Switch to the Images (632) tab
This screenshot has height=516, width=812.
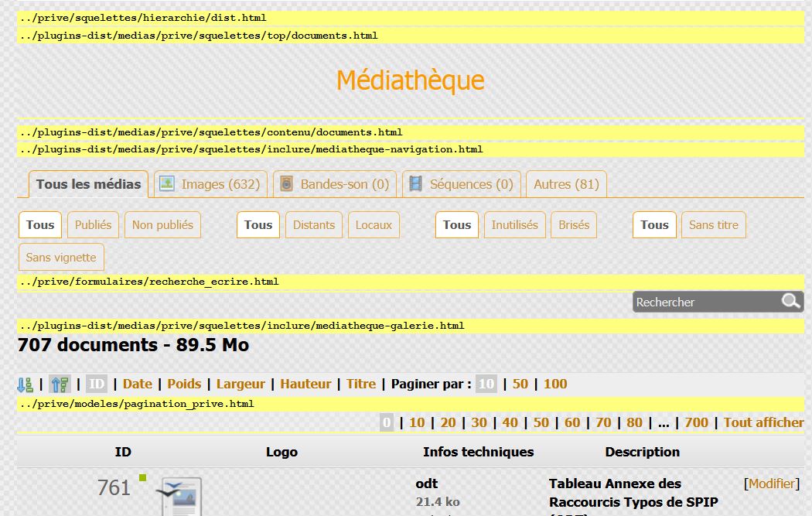click(212, 184)
